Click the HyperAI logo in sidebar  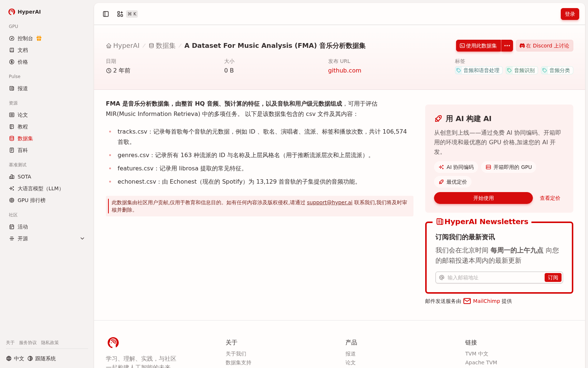pyautogui.click(x=24, y=12)
